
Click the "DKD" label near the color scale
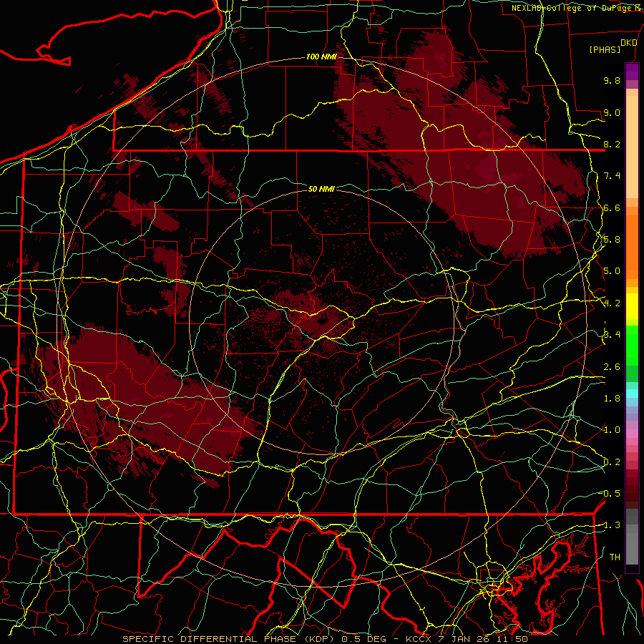pyautogui.click(x=628, y=43)
